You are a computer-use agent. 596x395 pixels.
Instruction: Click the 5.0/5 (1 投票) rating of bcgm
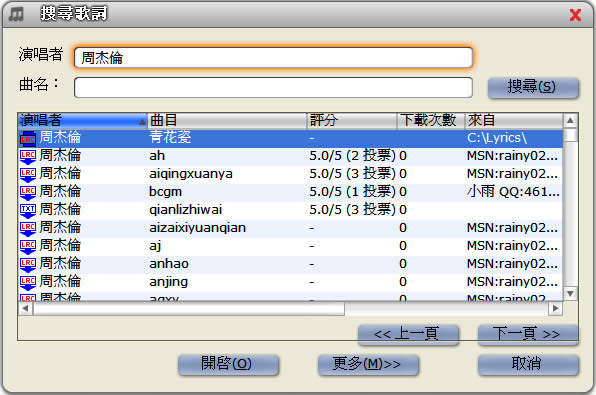(352, 192)
